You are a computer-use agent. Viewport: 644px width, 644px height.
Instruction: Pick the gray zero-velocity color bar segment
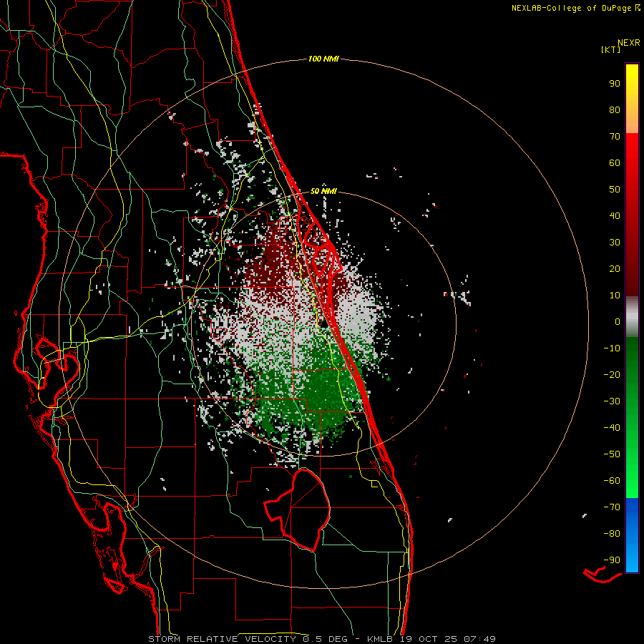632,318
